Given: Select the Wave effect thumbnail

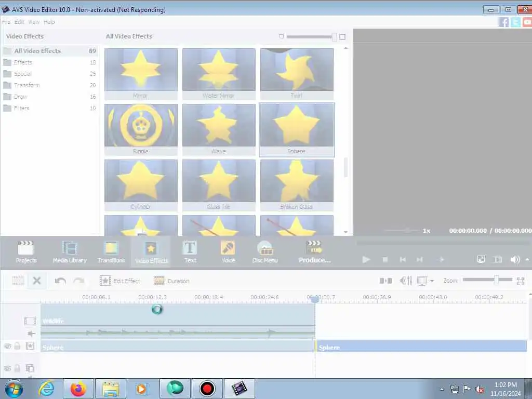Looking at the screenshot, I should pos(219,129).
